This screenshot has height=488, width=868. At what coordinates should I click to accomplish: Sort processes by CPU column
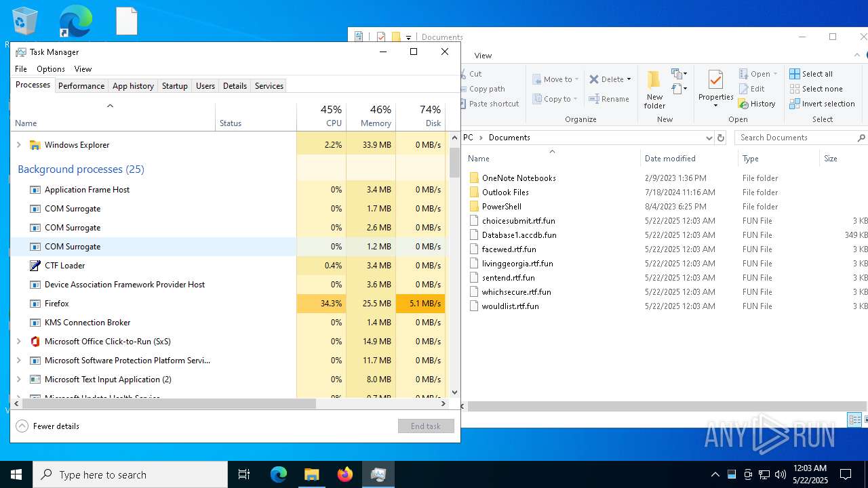[x=321, y=116]
